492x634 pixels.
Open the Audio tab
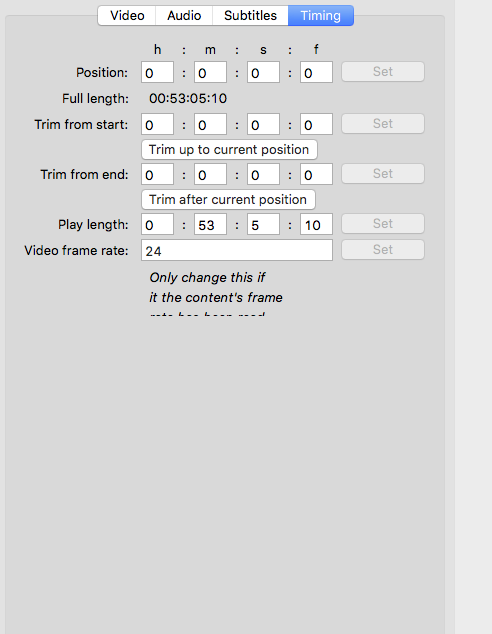coord(184,15)
